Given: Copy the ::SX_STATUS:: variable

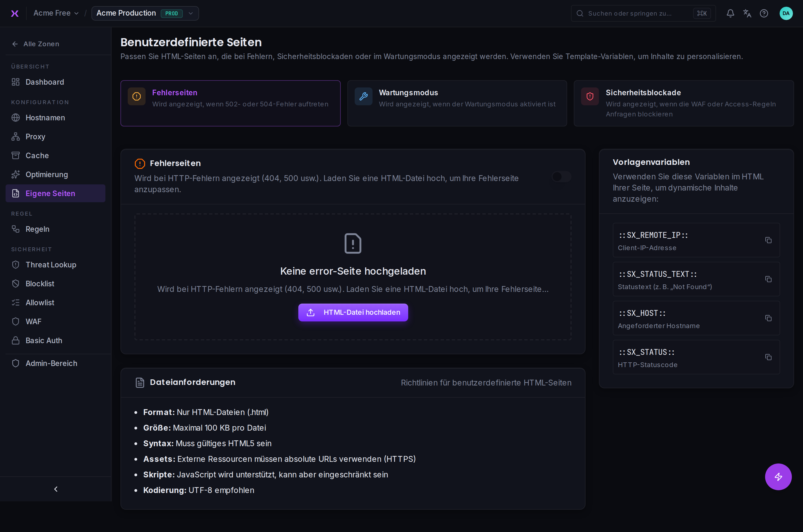Looking at the screenshot, I should coord(768,357).
